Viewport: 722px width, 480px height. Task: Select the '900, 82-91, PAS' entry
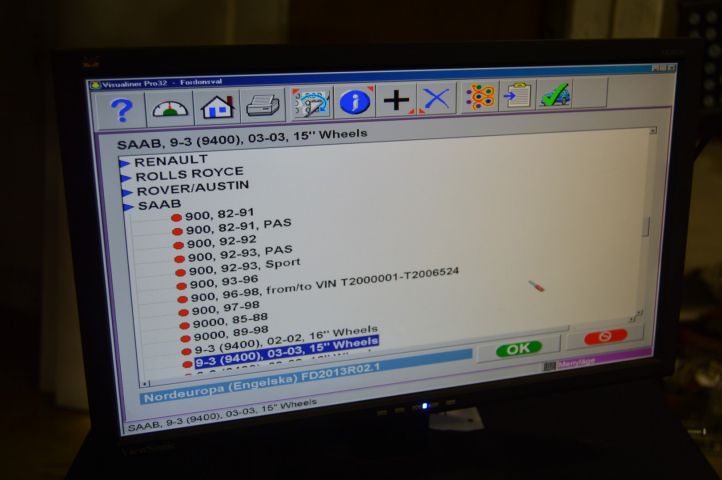(239, 226)
